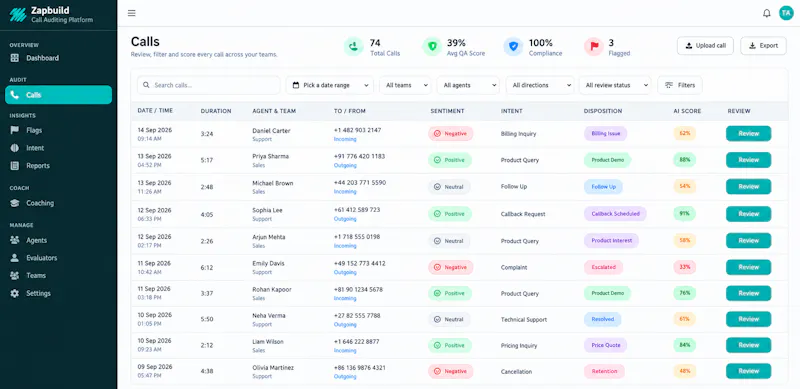
Task: Open the TA user avatar menu
Action: [786, 13]
